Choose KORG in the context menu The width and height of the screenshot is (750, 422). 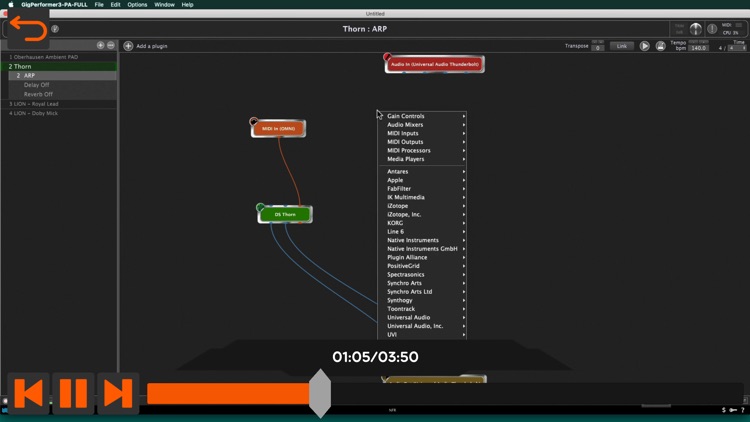point(422,223)
